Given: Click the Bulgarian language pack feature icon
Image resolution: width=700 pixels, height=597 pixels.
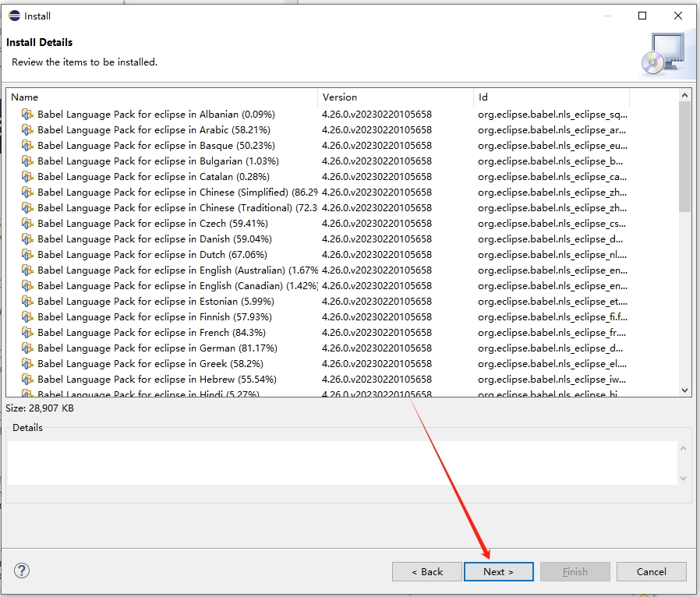Looking at the screenshot, I should click(x=27, y=161).
